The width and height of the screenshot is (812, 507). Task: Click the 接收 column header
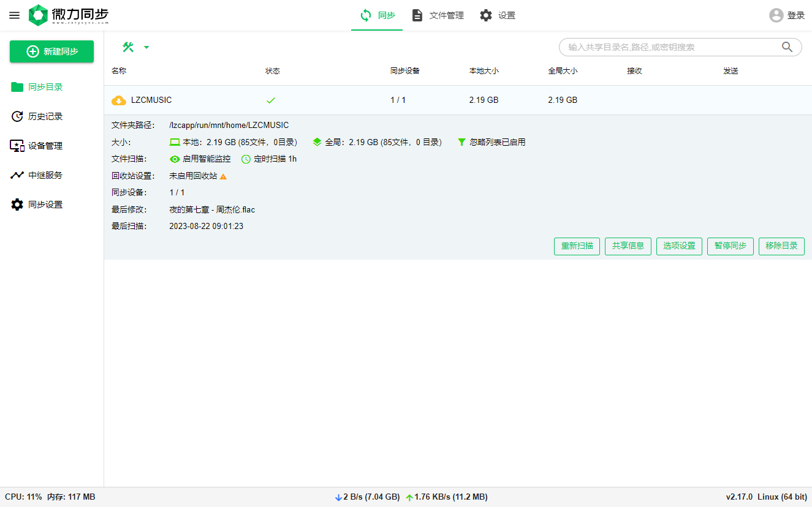[634, 71]
